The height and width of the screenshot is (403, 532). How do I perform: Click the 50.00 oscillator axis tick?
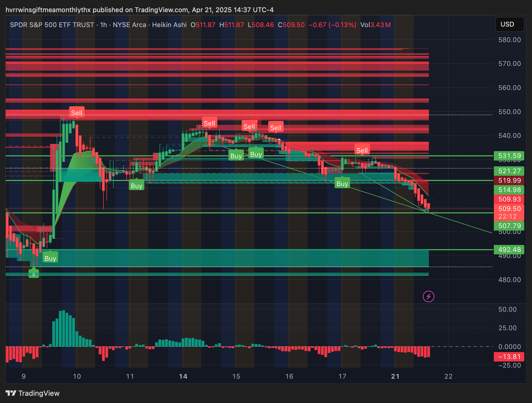507,309
